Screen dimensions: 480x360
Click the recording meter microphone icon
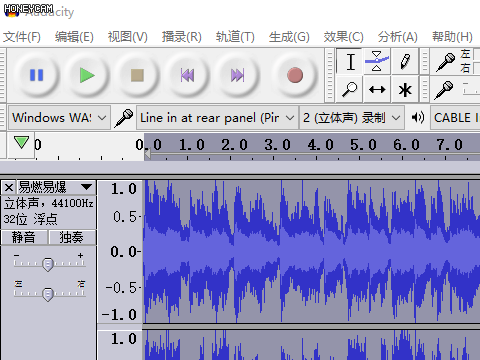point(445,62)
